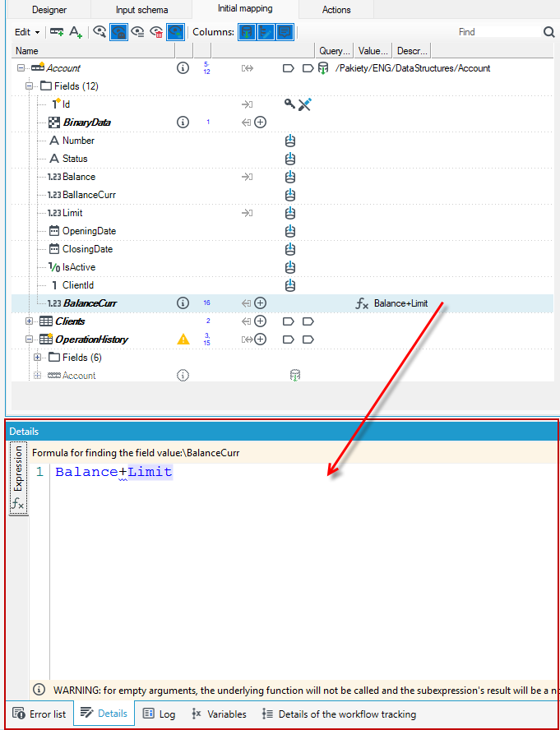Image resolution: width=560 pixels, height=730 pixels.
Task: Toggle the highlighted eye with lock button
Action: [x=118, y=32]
